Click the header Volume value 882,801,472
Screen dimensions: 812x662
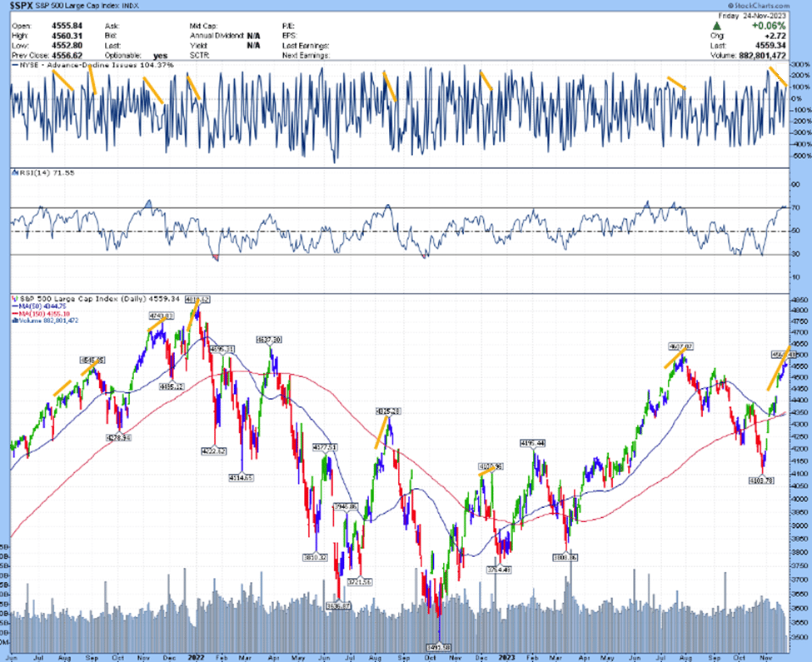pos(763,56)
